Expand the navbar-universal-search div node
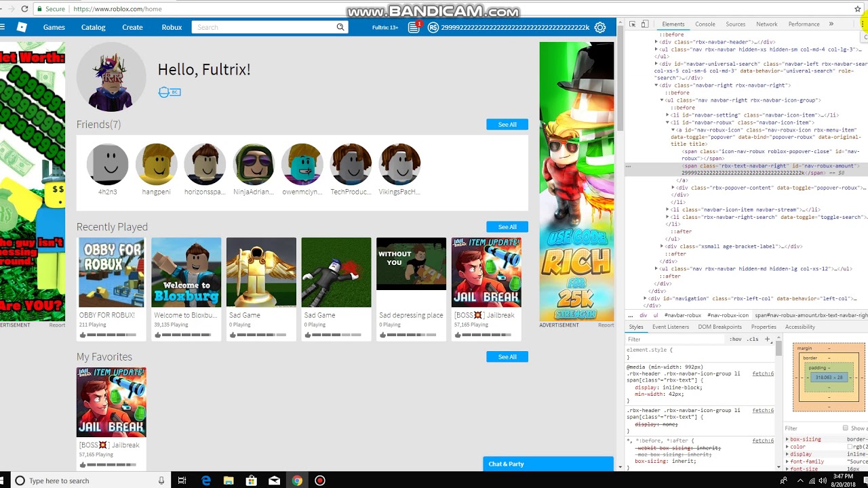The height and width of the screenshot is (488, 868). click(656, 64)
